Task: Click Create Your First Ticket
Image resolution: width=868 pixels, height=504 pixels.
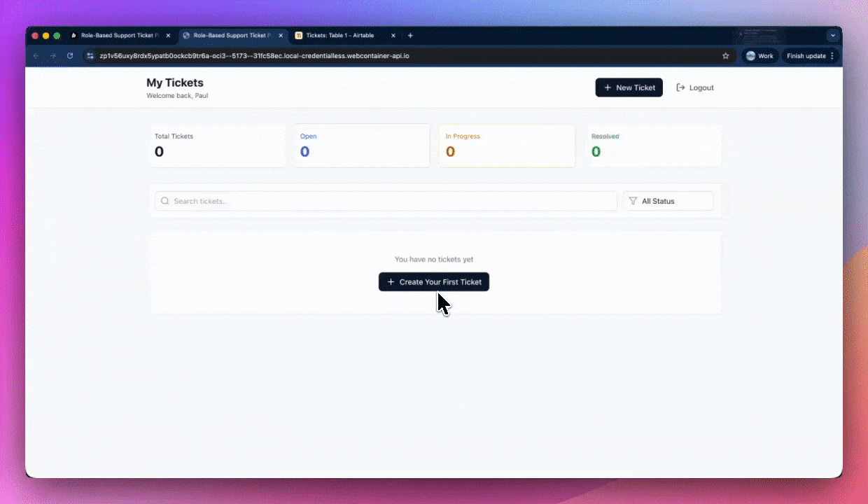Action: 433,281
